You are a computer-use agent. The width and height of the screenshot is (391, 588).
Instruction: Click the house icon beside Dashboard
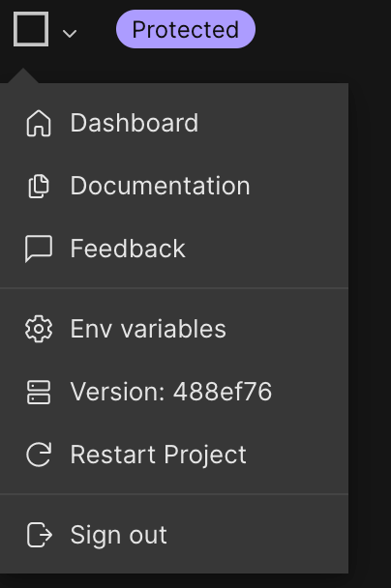[x=39, y=123]
